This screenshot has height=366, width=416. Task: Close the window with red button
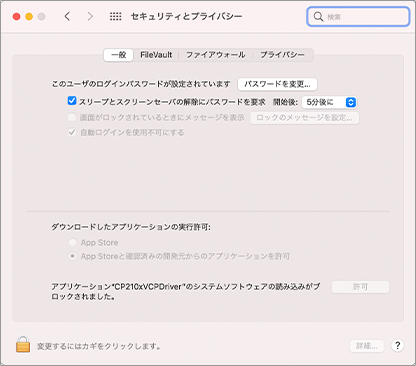(16, 17)
